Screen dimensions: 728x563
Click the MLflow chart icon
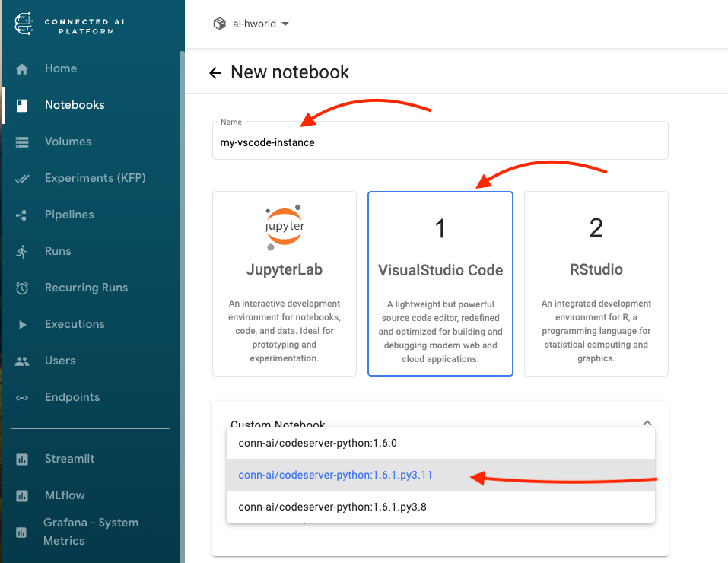tap(22, 495)
